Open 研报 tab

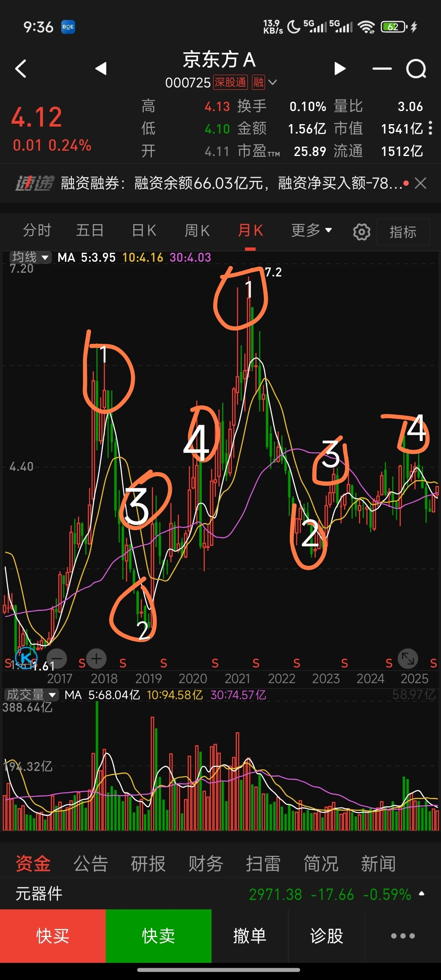[x=148, y=863]
